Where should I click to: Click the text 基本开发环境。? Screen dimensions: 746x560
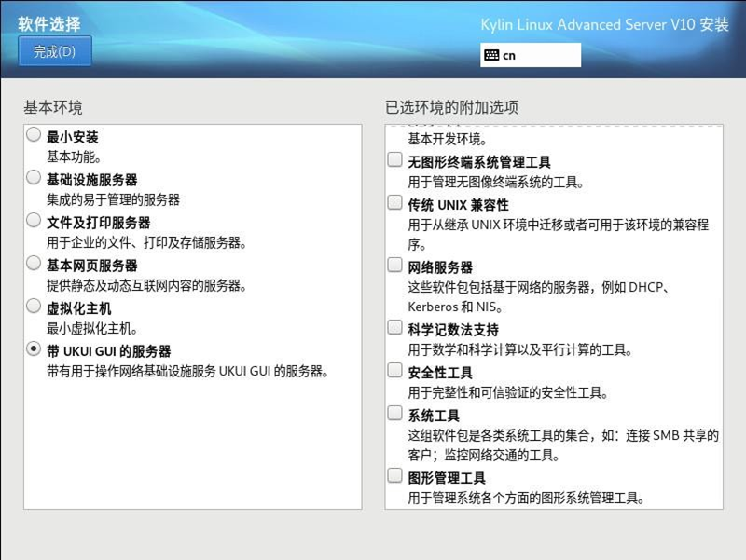tap(448, 139)
